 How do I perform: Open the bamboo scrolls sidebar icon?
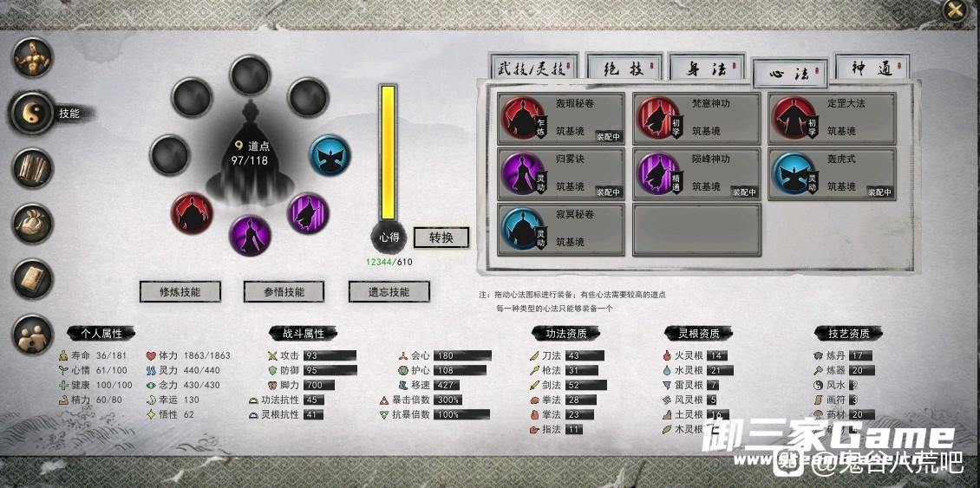pos(32,168)
